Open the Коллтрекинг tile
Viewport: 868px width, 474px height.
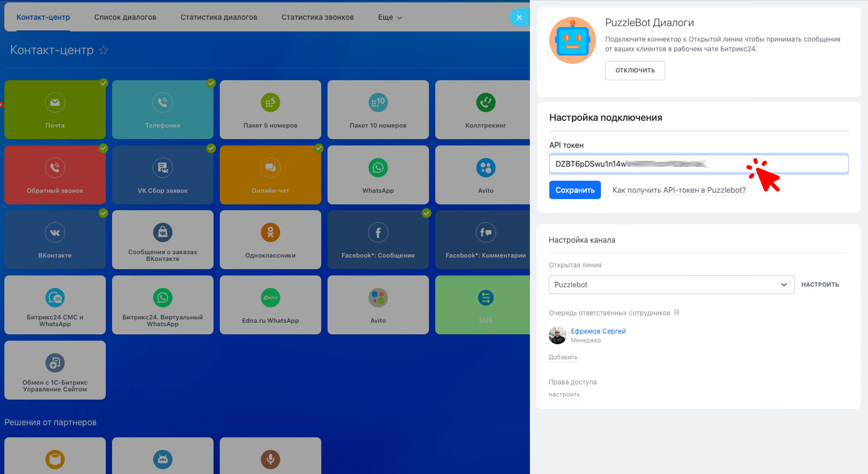tap(483, 110)
